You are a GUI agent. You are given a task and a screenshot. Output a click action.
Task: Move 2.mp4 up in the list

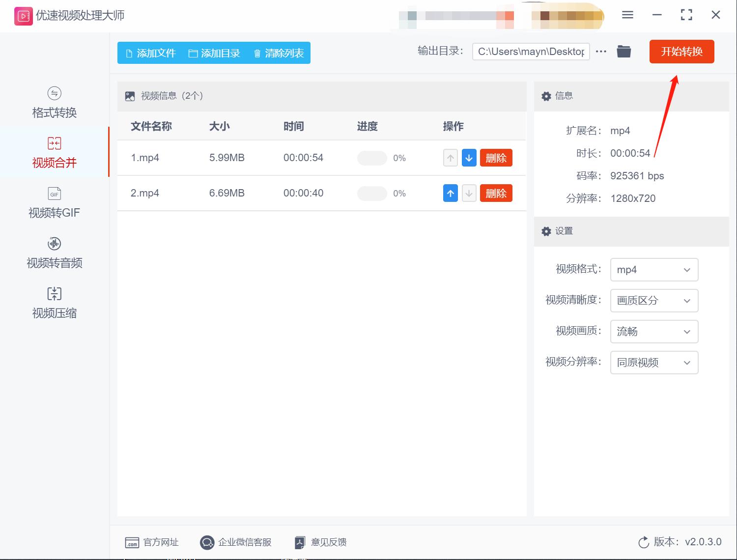450,193
